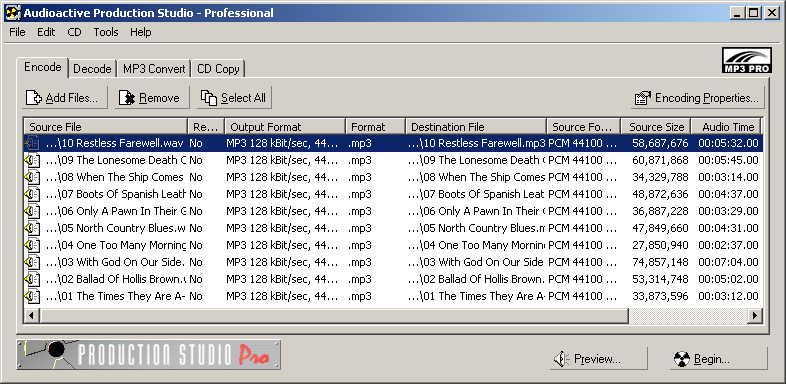Click the Production Studio Pro banner logo
Screen dimensions: 786x384
click(x=148, y=354)
